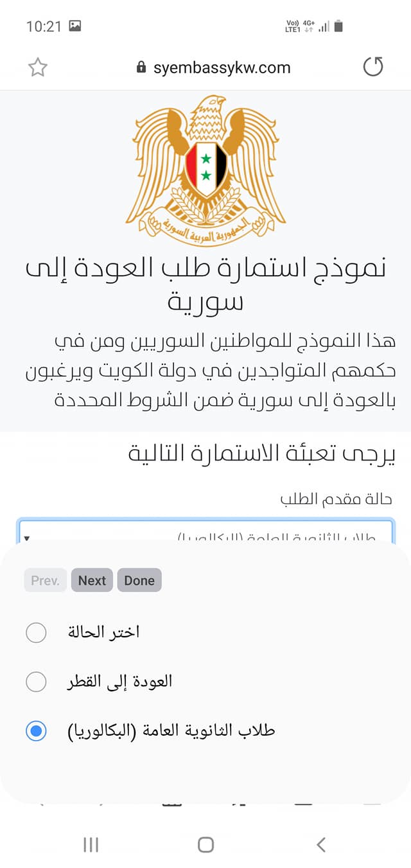The image size is (411, 868).
Task: Click the dropdown arrow of the select field
Action: click(27, 537)
